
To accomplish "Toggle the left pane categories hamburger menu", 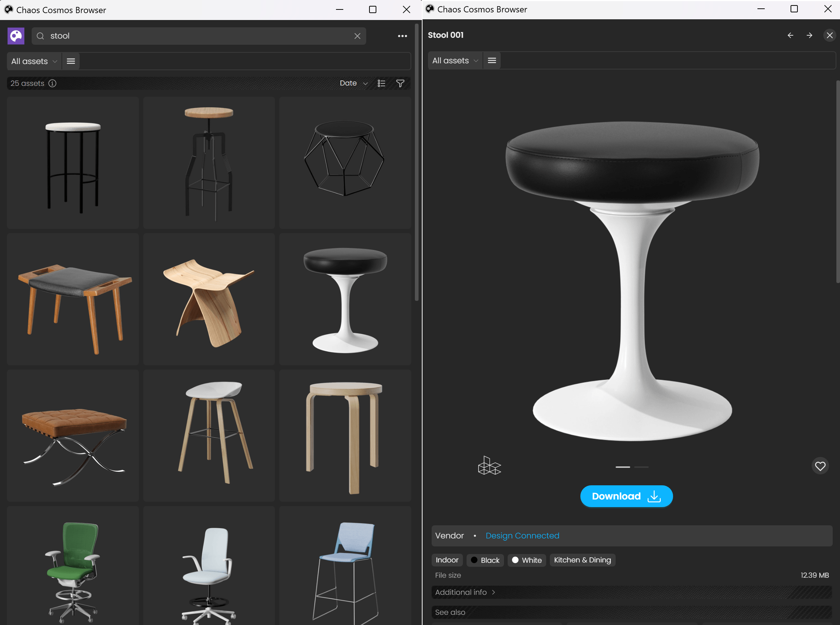I will [x=71, y=61].
